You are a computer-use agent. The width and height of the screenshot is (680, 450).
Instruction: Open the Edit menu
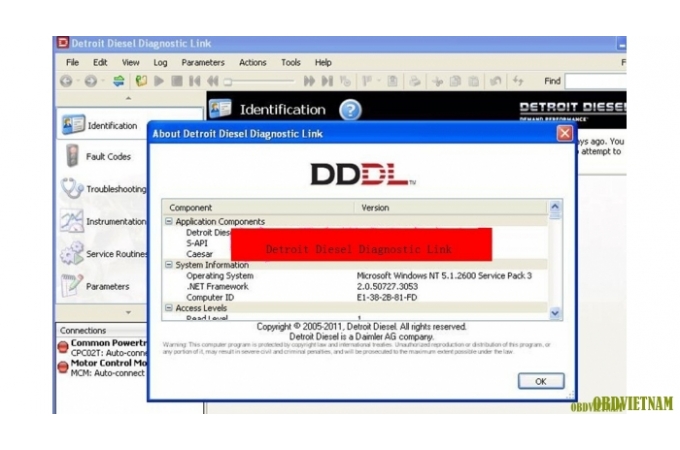[x=100, y=62]
